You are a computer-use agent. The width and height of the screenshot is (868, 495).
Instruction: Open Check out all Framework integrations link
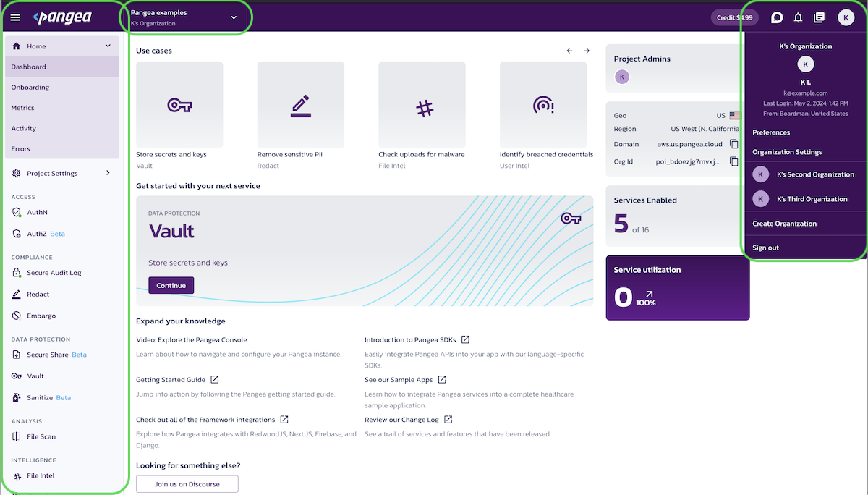click(205, 420)
